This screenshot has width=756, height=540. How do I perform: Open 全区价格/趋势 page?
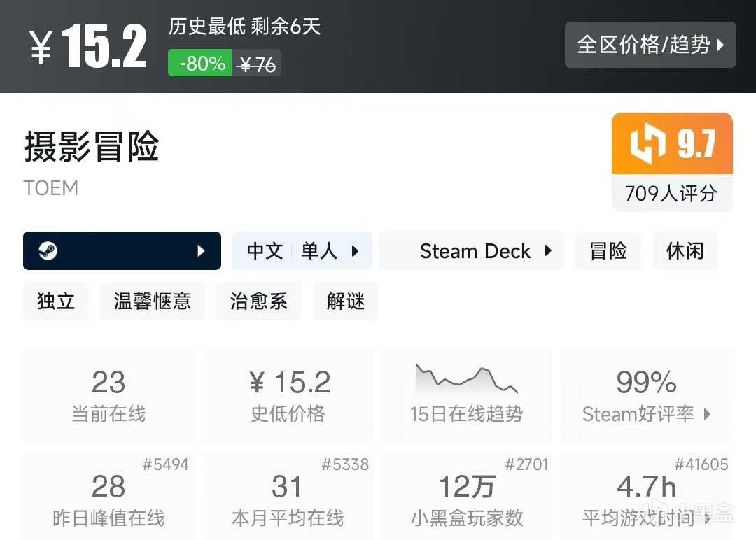tap(650, 45)
